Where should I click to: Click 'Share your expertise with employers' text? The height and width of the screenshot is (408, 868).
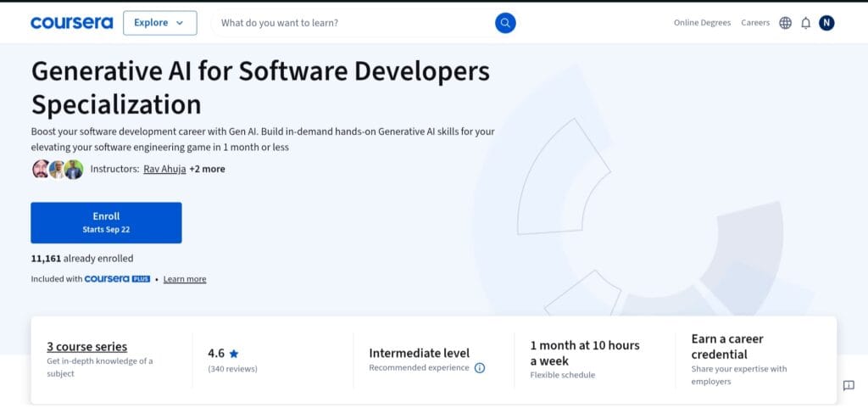click(738, 375)
